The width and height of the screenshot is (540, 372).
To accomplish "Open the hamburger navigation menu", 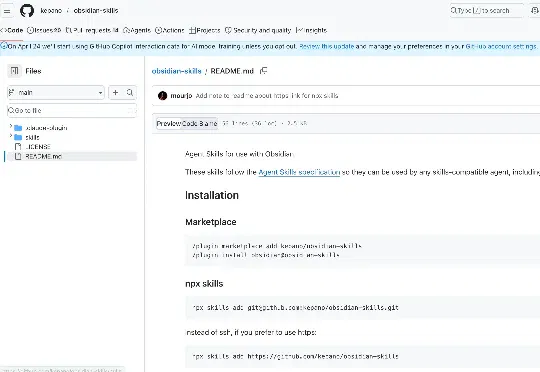I will [7, 11].
